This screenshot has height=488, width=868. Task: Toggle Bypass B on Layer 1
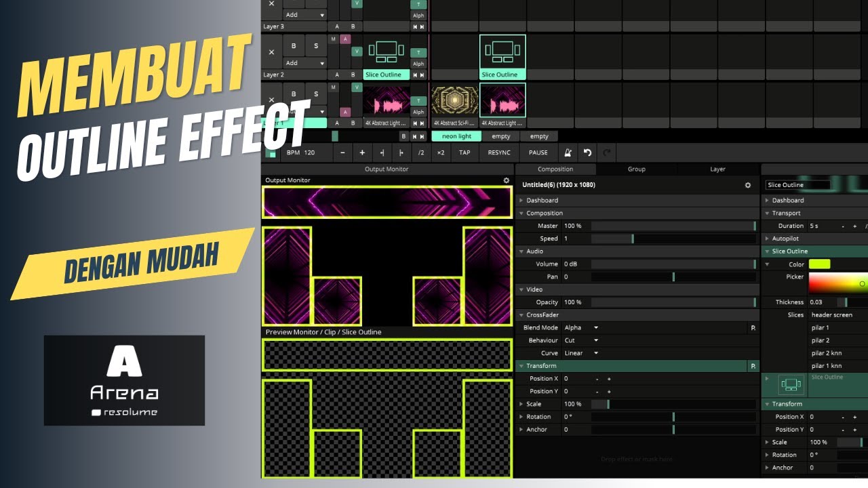tap(294, 94)
